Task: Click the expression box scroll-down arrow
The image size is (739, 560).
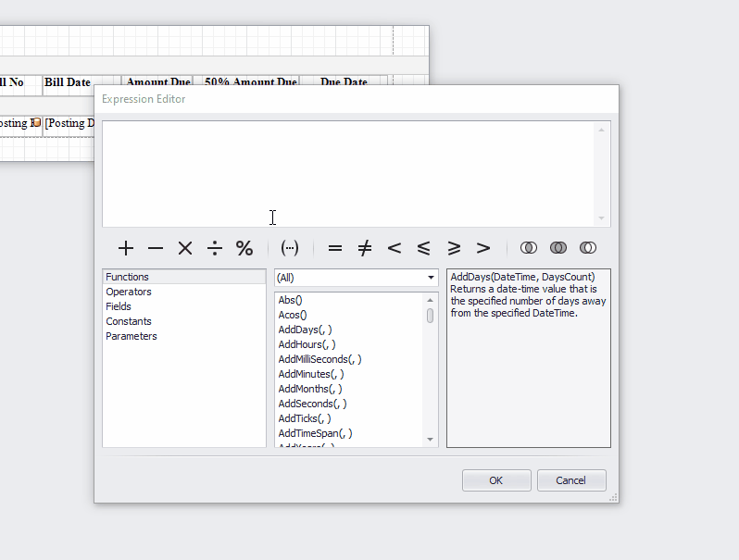Action: coord(601,218)
